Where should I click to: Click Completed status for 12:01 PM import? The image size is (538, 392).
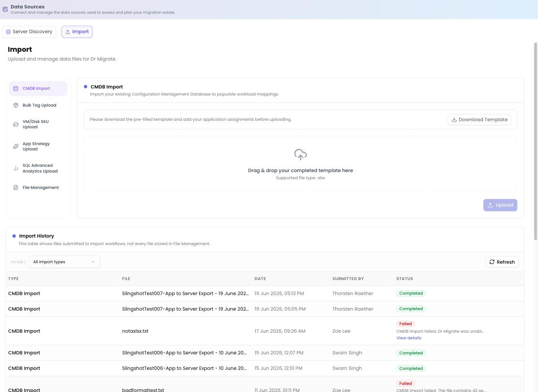point(411,368)
